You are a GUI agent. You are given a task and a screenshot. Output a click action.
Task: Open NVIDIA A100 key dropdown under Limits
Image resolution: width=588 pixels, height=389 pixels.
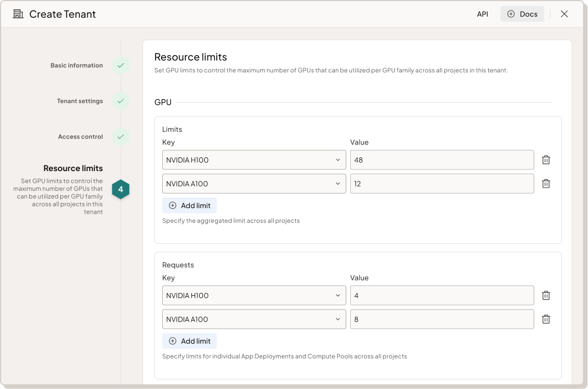pyautogui.click(x=254, y=183)
